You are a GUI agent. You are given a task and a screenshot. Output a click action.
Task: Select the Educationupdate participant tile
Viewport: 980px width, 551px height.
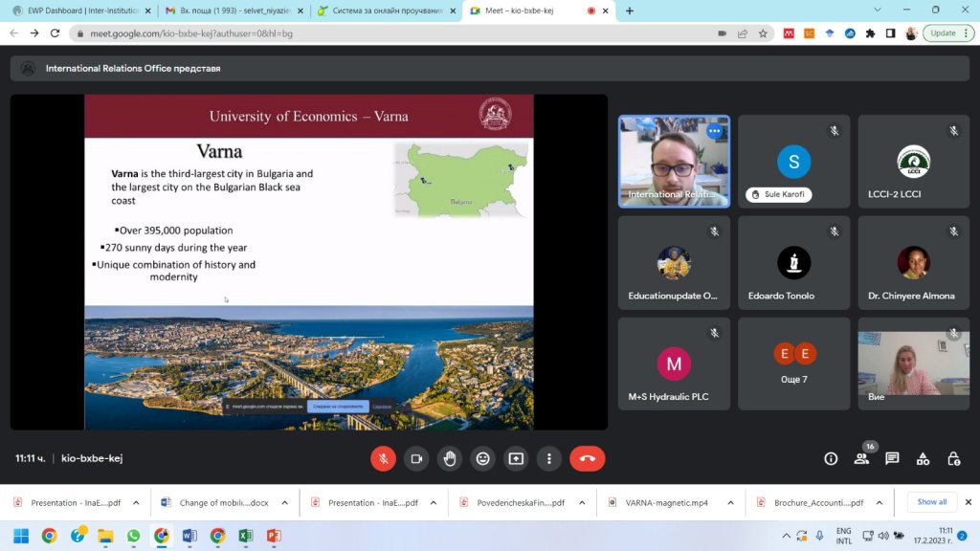click(674, 262)
